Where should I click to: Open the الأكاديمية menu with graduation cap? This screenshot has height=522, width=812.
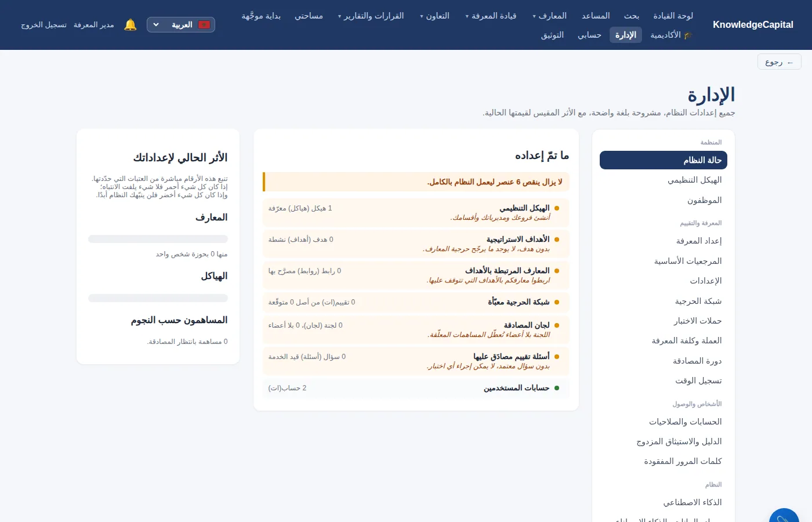point(672,35)
